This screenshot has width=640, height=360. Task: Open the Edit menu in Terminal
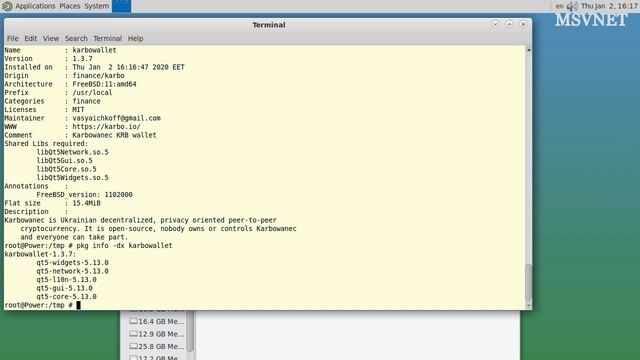[31, 38]
